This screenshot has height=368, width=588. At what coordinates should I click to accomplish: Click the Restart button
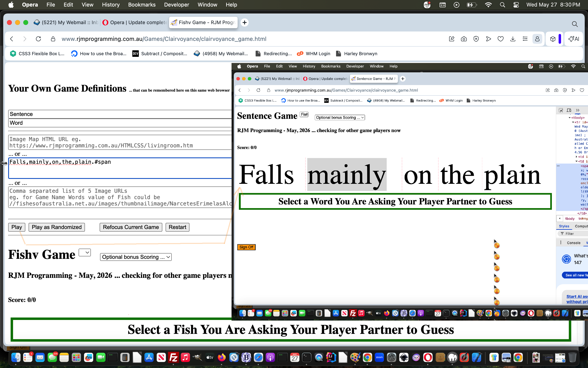(177, 227)
